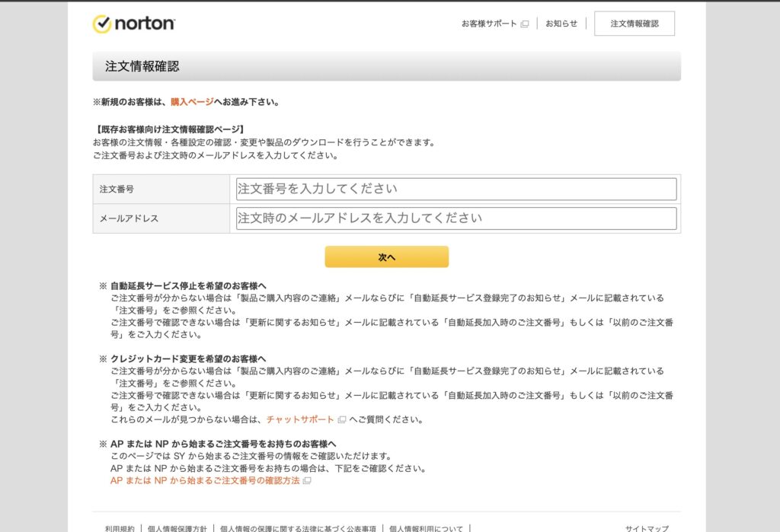Click external-link icon after チャットサポート
Viewport: 780px width, 532px height.
click(342, 419)
